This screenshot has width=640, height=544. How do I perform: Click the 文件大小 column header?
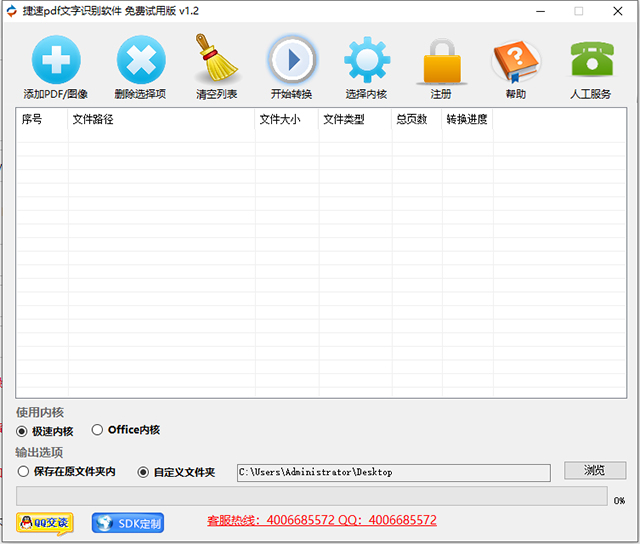[287, 119]
